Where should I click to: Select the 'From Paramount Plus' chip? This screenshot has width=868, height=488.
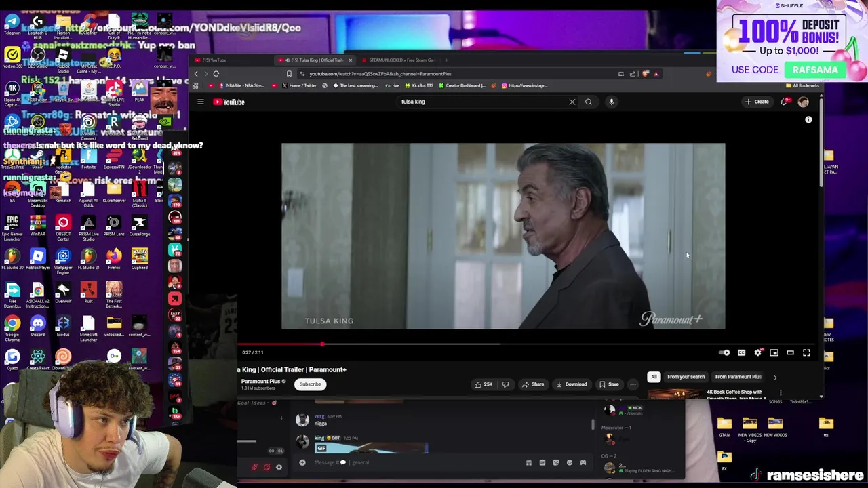tap(738, 377)
